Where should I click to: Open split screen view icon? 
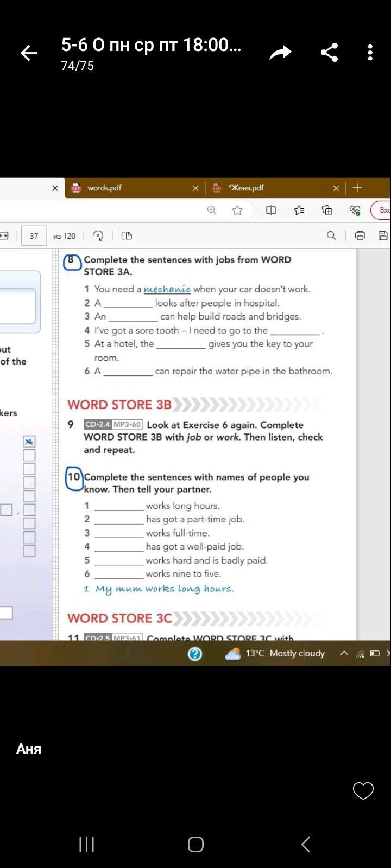pyautogui.click(x=271, y=210)
